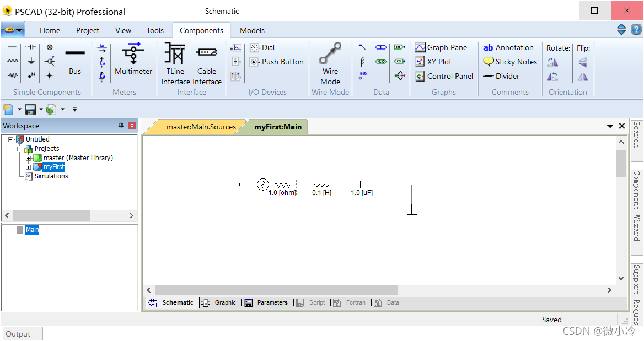Insert a resistor from Simple Components
The width and height of the screenshot is (644, 341).
click(x=12, y=75)
